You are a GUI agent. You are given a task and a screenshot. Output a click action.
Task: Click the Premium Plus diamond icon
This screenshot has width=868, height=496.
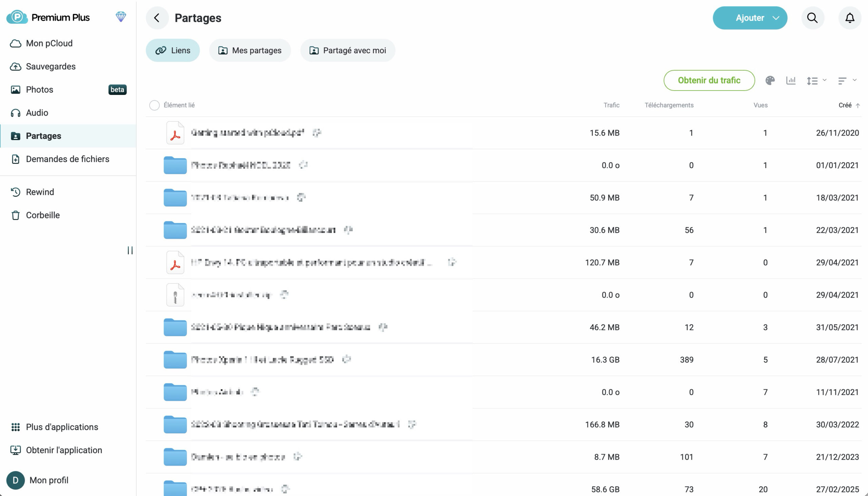[x=121, y=17]
